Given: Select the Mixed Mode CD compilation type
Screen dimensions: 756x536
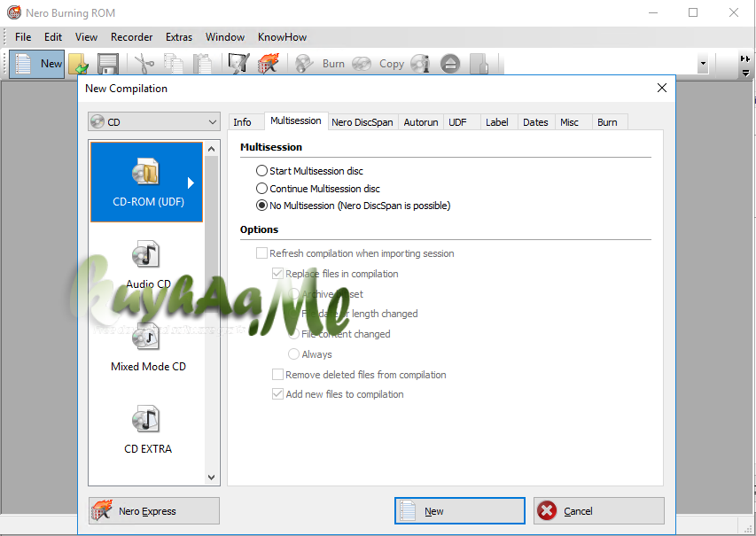Looking at the screenshot, I should tap(148, 346).
